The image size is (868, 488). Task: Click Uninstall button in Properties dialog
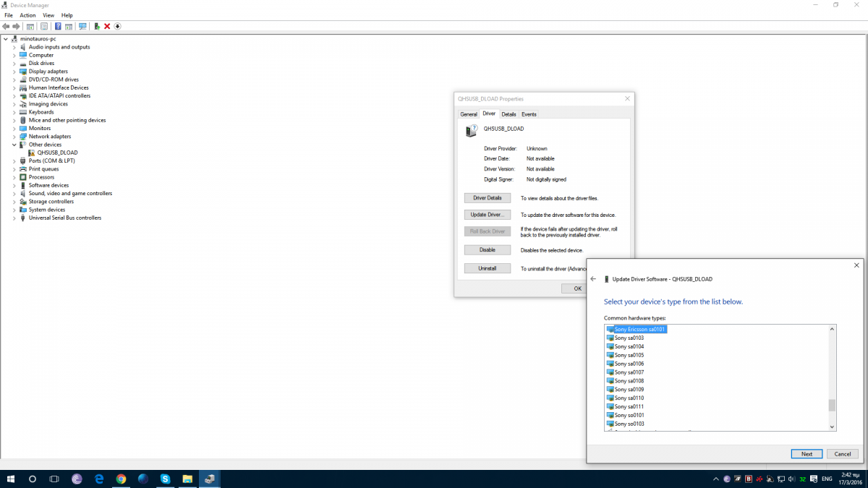(x=488, y=268)
